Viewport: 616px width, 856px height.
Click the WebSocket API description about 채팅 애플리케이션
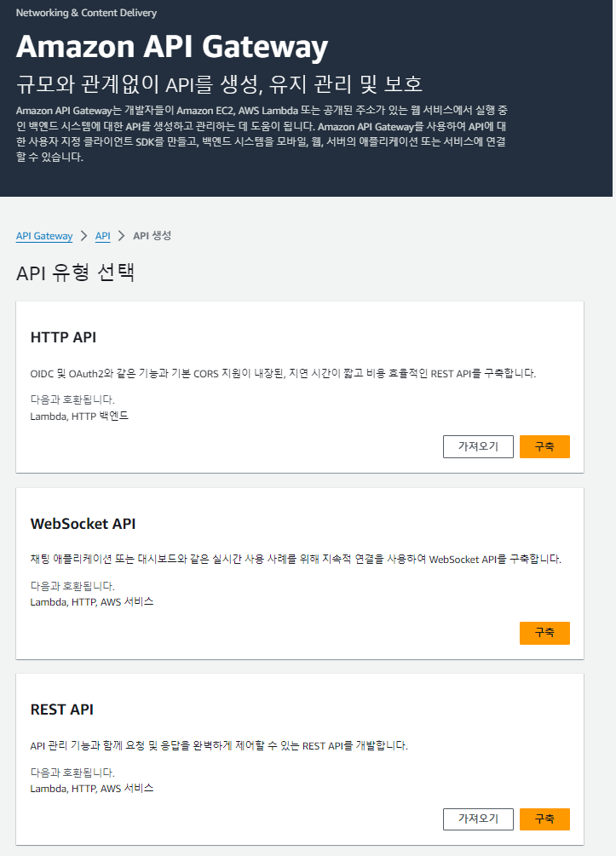pyautogui.click(x=296, y=559)
